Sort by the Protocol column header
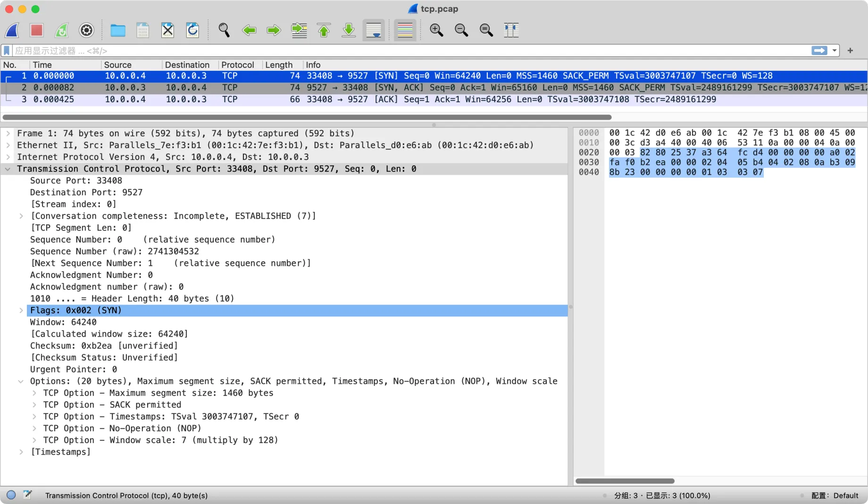 click(x=237, y=65)
